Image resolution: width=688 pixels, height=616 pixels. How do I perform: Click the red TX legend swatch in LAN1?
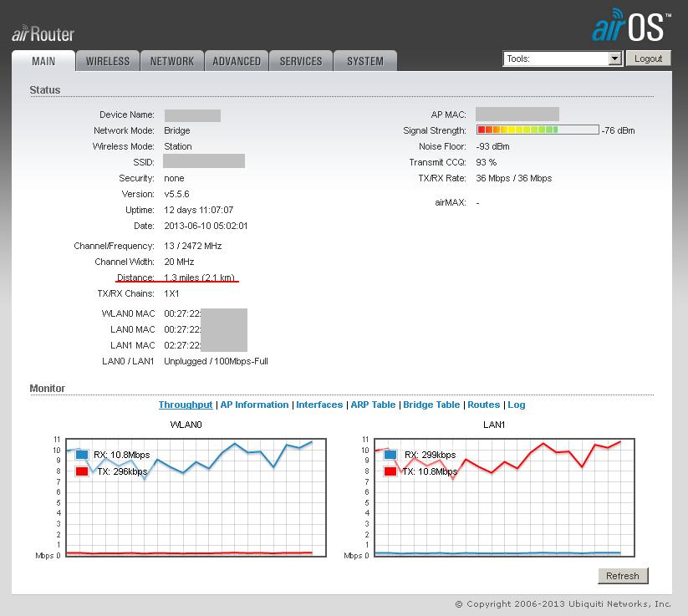click(x=390, y=471)
